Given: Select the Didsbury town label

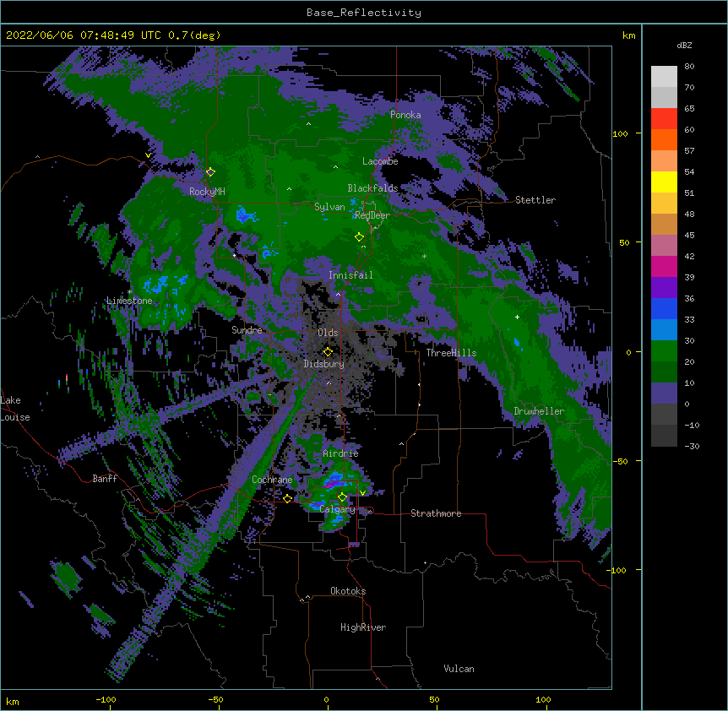Looking at the screenshot, I should [324, 364].
